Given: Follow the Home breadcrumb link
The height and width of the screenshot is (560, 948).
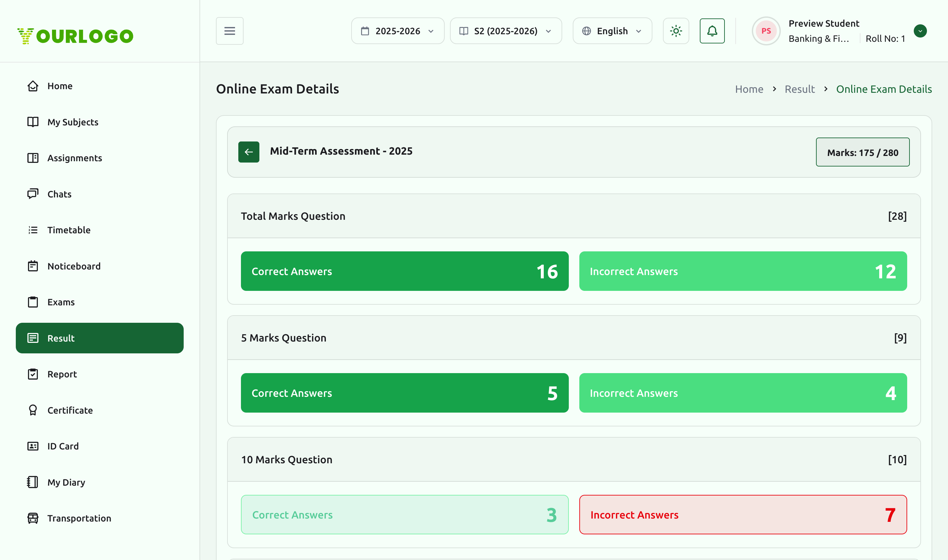Looking at the screenshot, I should coord(749,89).
